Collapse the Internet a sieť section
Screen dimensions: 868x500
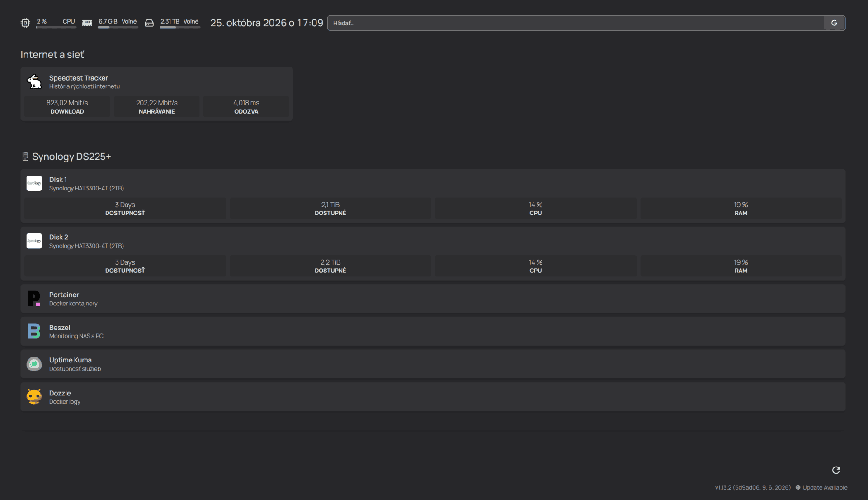[52, 54]
